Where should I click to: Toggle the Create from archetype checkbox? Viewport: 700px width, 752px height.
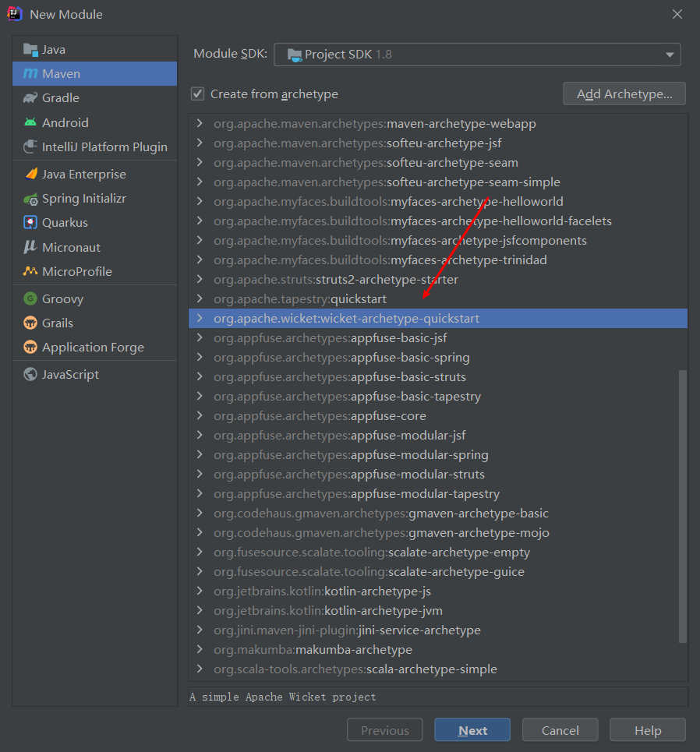click(198, 94)
